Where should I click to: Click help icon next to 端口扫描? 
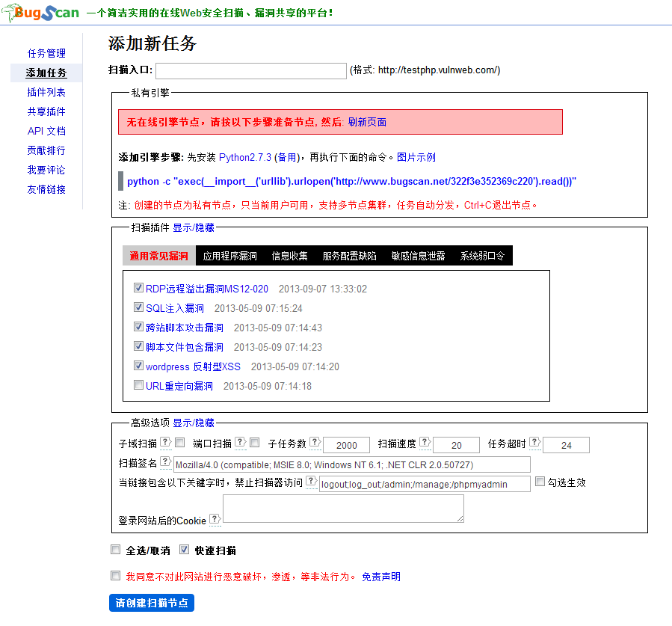[x=241, y=442]
